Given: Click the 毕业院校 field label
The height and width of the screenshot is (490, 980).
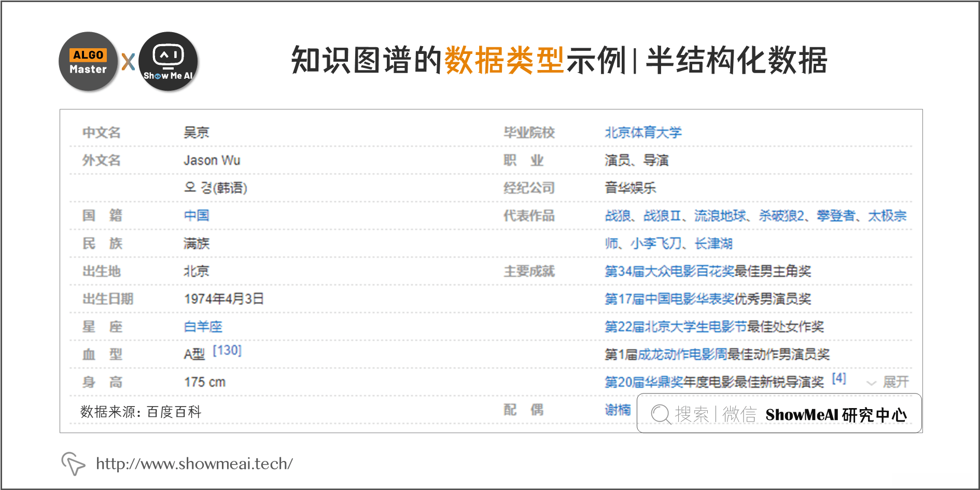Looking at the screenshot, I should pyautogui.click(x=529, y=133).
